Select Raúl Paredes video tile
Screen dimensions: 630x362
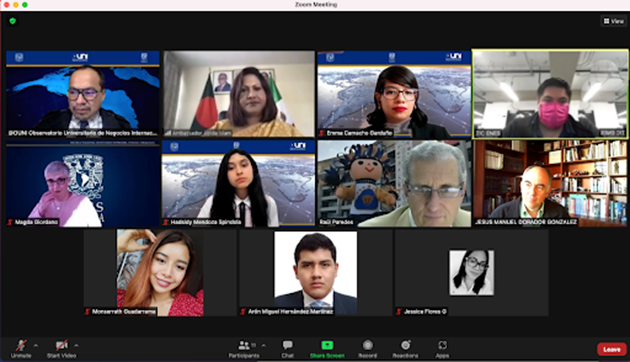[394, 184]
